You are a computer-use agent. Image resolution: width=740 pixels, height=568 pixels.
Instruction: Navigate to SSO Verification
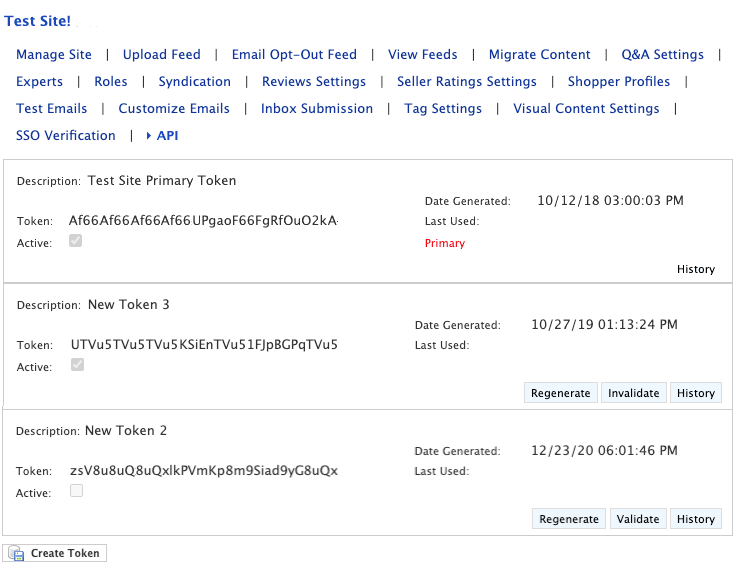(66, 136)
